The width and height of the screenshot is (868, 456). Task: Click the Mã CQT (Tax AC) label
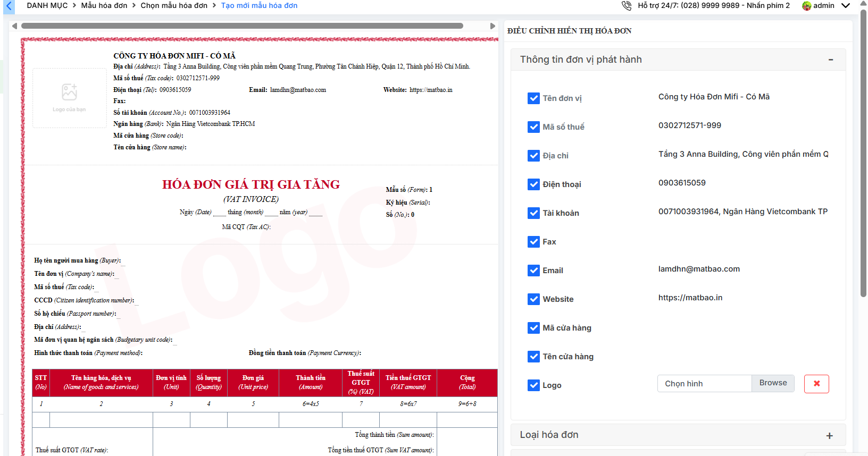pos(246,227)
